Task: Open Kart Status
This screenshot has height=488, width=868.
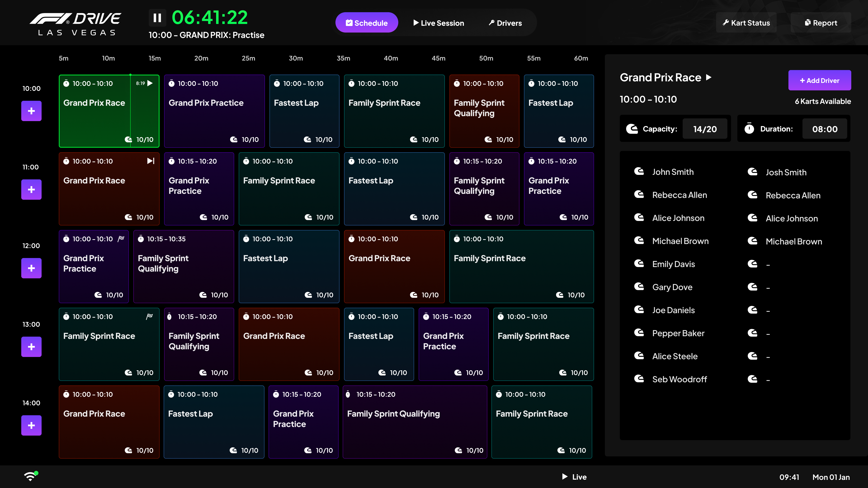Action: (x=746, y=23)
